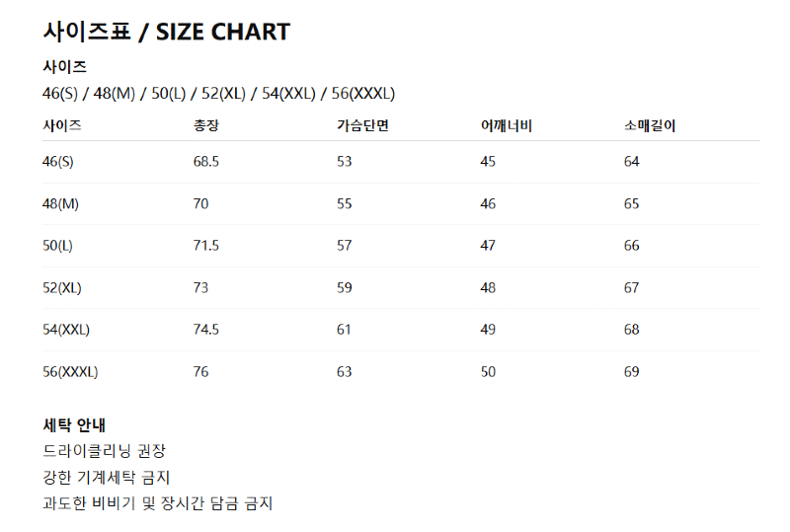Viewport: 790px width, 532px height.
Task: Select the 50(L) row label
Action: (x=58, y=246)
